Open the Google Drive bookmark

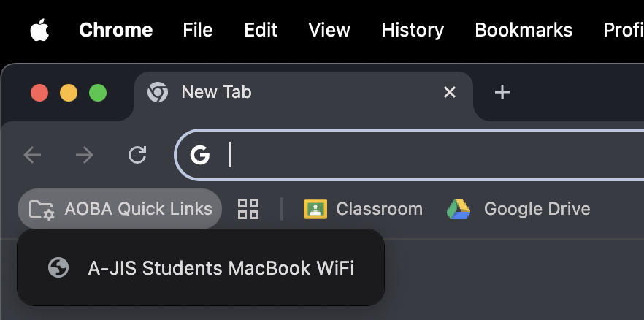518,209
